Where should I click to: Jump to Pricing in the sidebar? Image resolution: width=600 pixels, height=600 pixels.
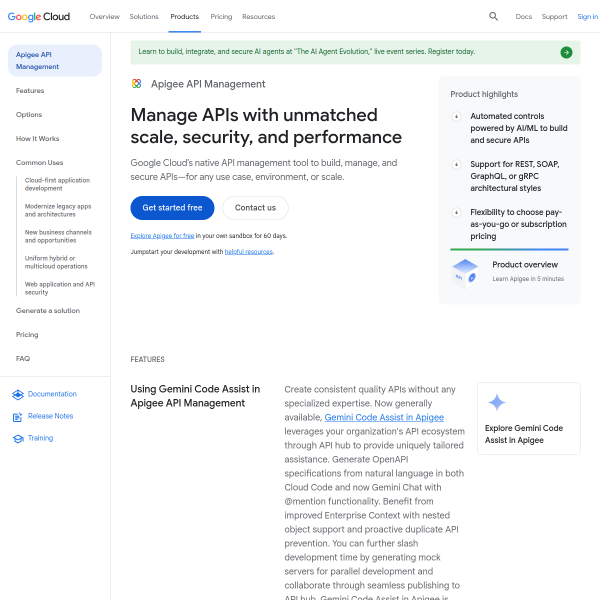pos(27,335)
